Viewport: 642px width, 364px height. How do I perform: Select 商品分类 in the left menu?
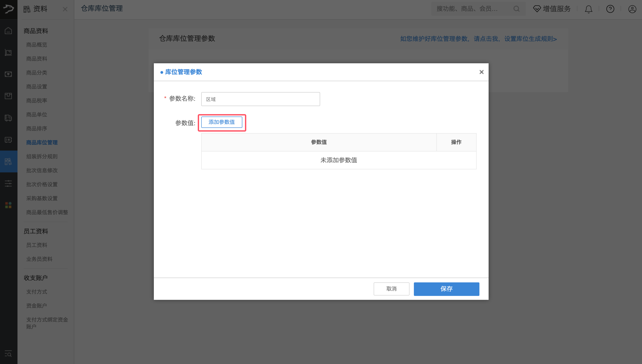point(36,72)
